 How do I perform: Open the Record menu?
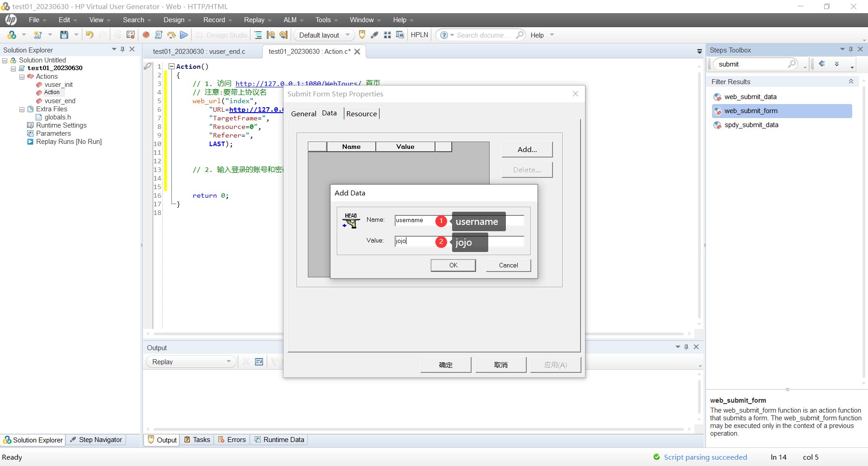[217, 19]
